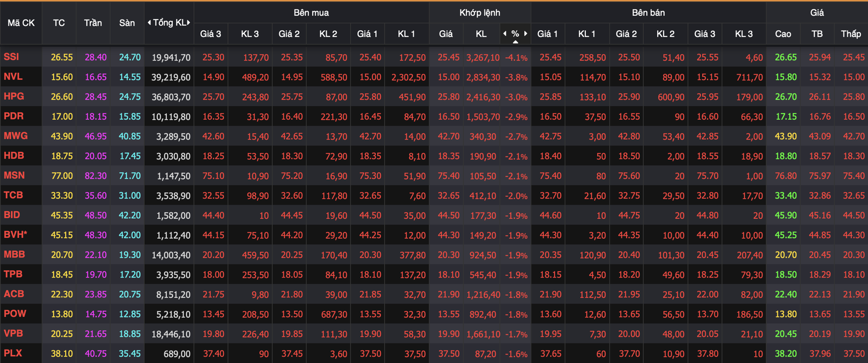Image resolution: width=868 pixels, height=363 pixels.
Task: Select the Bên bán group header
Action: click(x=648, y=13)
